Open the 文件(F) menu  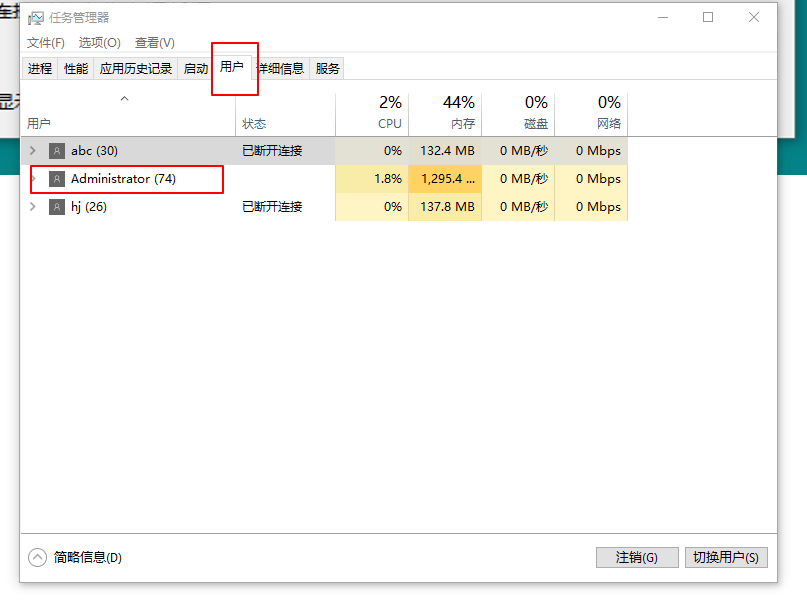tap(46, 43)
